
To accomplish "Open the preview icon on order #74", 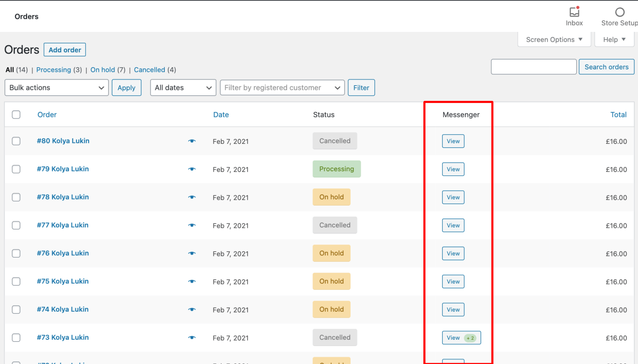I will (192, 310).
